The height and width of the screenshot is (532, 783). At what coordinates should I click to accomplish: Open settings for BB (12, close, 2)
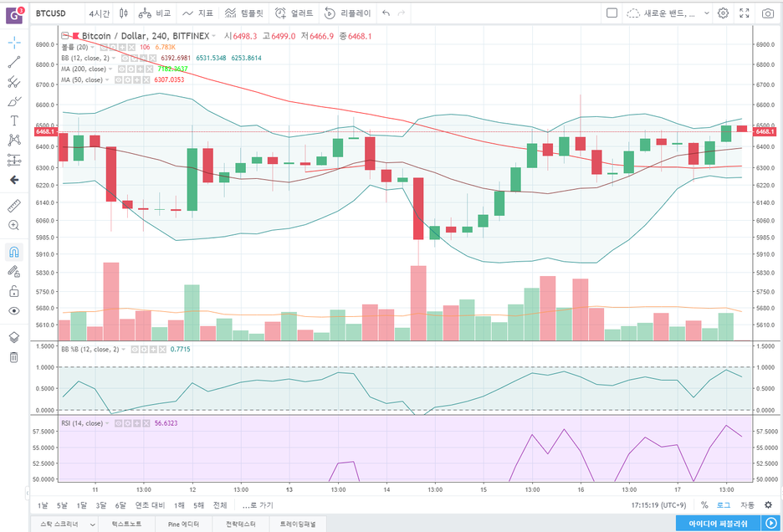coord(135,59)
